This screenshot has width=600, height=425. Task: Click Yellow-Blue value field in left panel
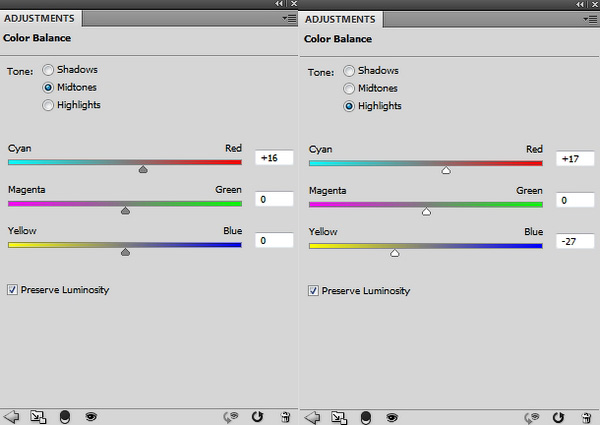click(274, 240)
